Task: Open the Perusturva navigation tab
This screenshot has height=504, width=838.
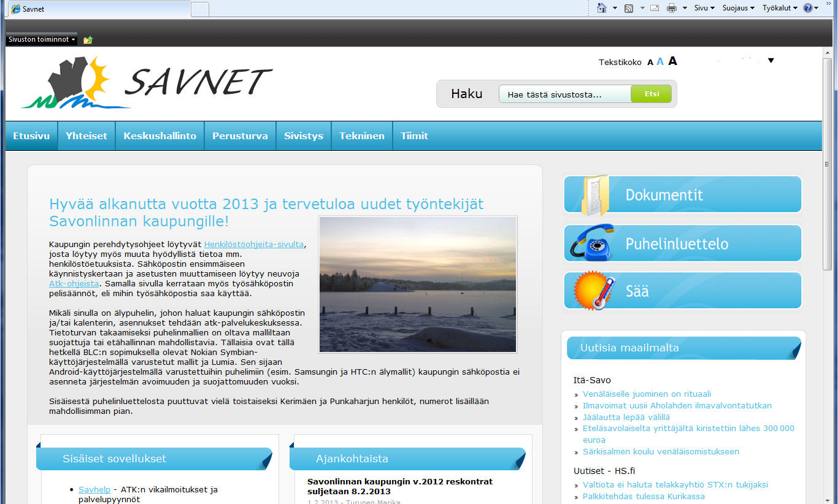Action: pyautogui.click(x=240, y=136)
